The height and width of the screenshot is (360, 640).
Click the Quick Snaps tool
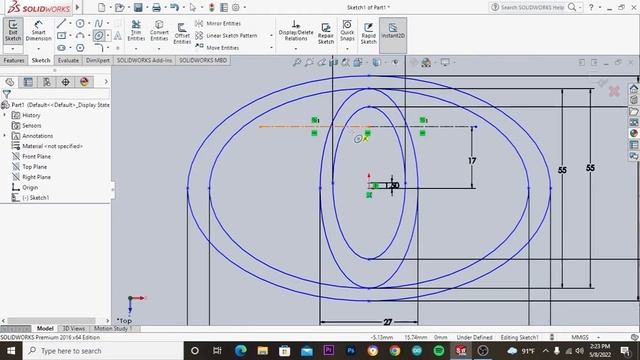click(347, 31)
